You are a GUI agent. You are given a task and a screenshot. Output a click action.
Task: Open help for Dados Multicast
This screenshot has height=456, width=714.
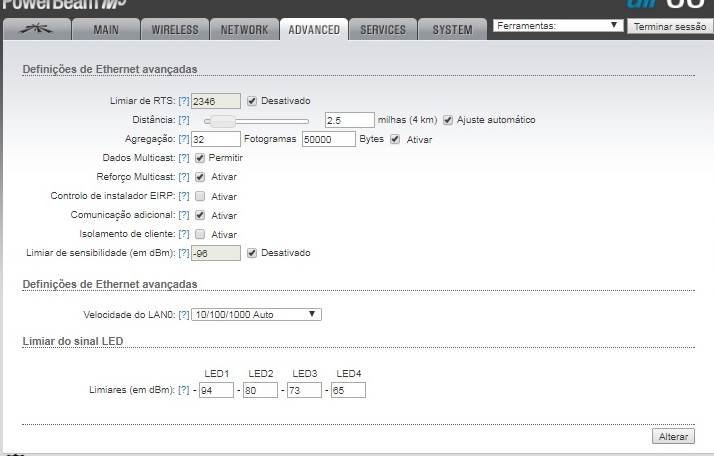pos(184,158)
